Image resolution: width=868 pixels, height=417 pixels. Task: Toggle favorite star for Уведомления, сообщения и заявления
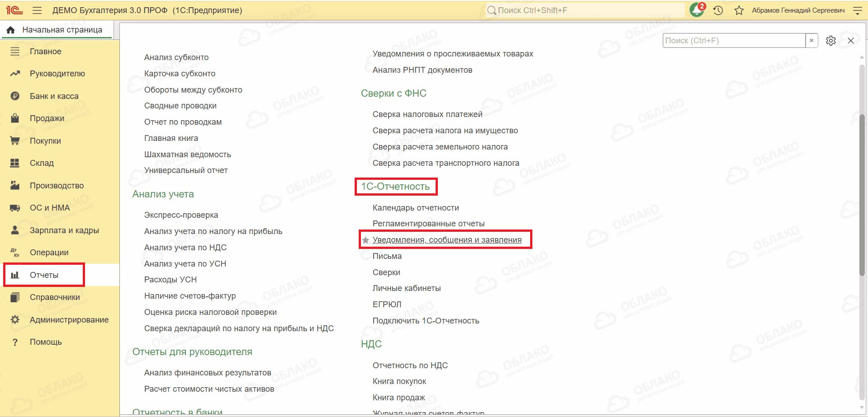pyautogui.click(x=365, y=240)
